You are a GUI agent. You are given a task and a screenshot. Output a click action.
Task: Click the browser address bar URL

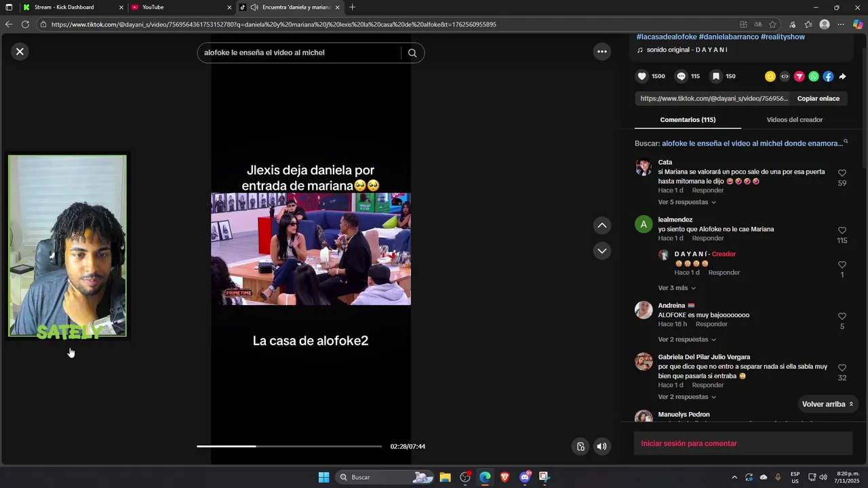tap(273, 24)
